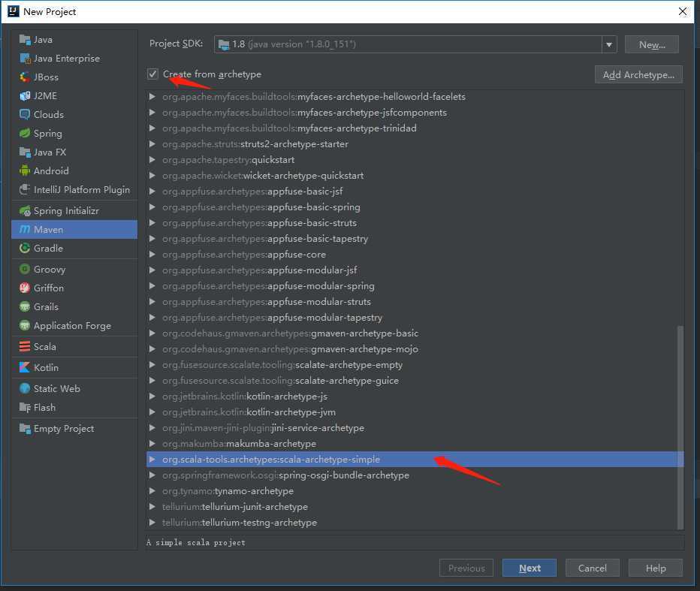The width and height of the screenshot is (700, 591).
Task: Select scalate-archetype-guice row
Action: (x=415, y=380)
